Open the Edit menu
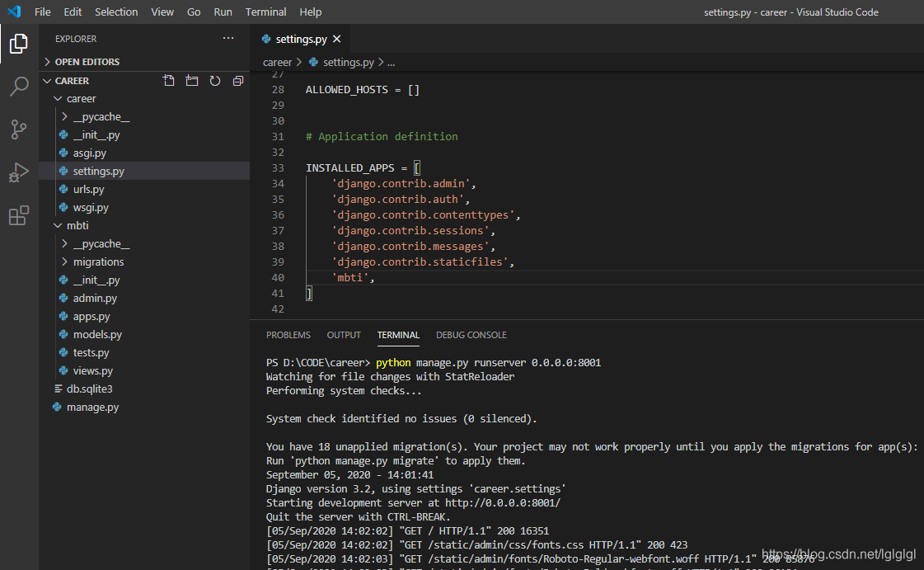The width and height of the screenshot is (924, 570). coord(73,12)
